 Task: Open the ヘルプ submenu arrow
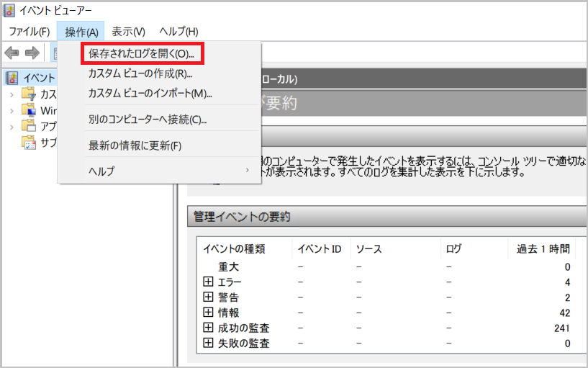coord(247,170)
